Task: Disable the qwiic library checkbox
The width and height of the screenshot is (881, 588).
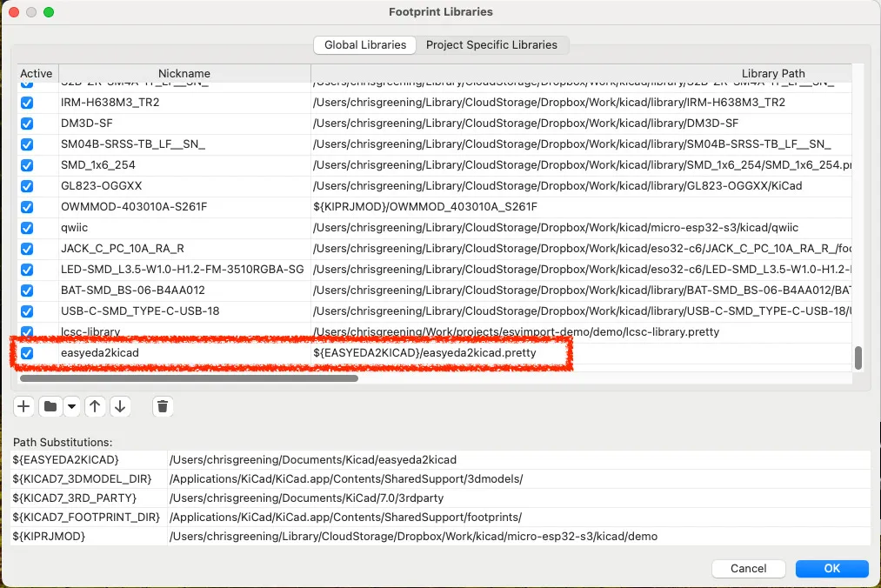Action: [26, 227]
